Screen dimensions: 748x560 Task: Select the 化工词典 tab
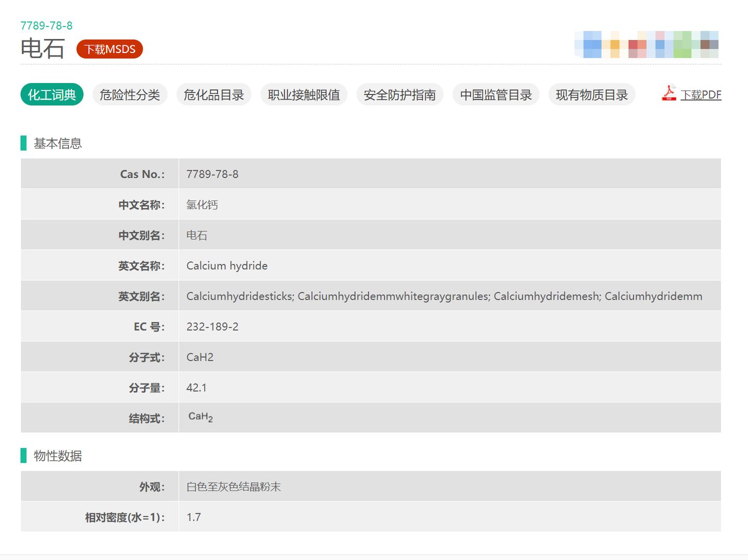click(52, 95)
